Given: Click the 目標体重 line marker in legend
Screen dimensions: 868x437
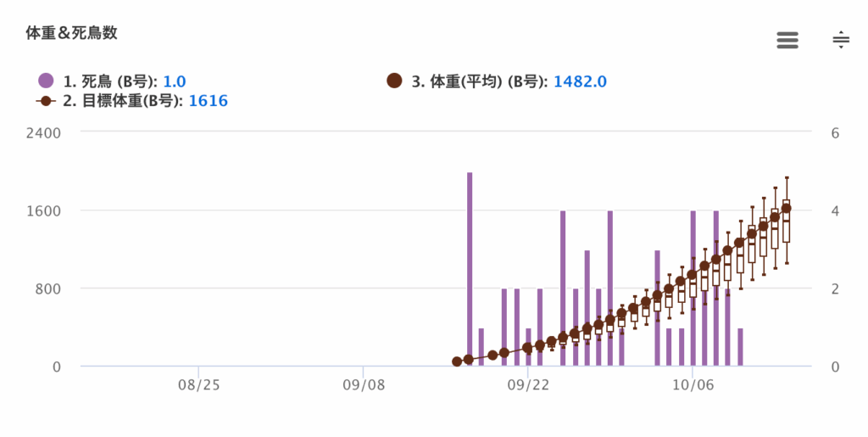Looking at the screenshot, I should coord(46,101).
